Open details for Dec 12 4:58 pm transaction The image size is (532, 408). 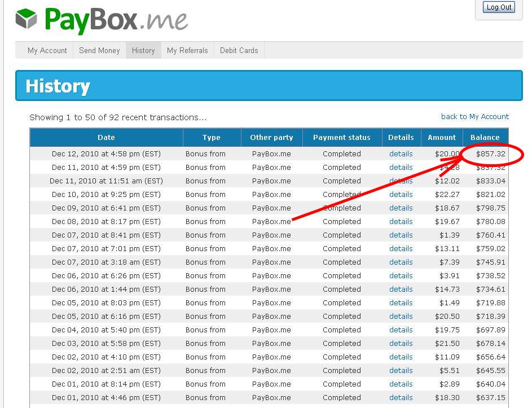[x=401, y=153]
